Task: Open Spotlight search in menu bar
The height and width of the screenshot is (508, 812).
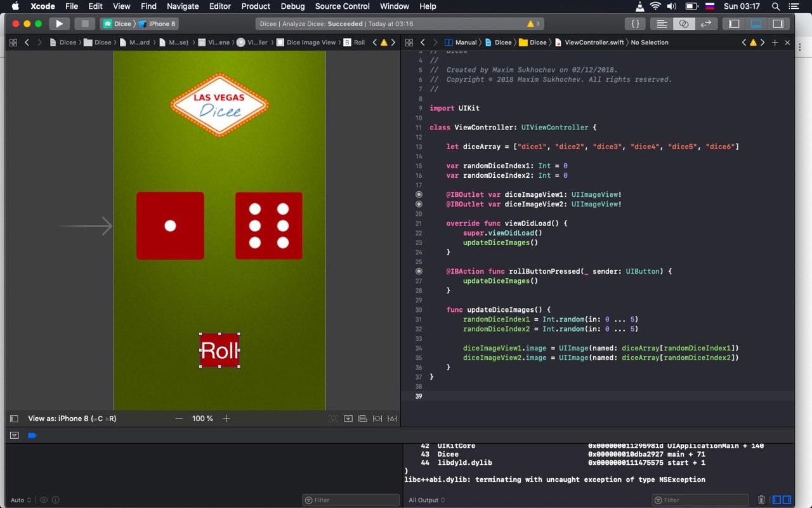Action: click(x=776, y=6)
